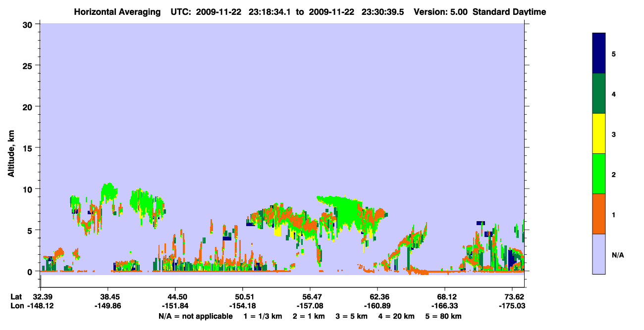This screenshot has width=644, height=330.
Task: Click the '3 = 5 km' legend text
Action: [x=352, y=316]
